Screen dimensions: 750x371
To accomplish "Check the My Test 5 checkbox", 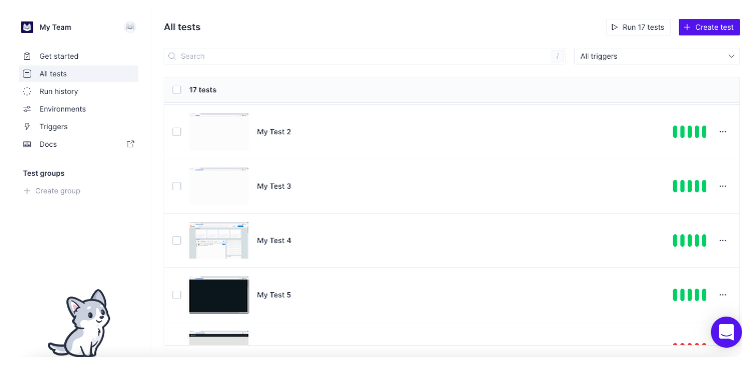I will 176,295.
